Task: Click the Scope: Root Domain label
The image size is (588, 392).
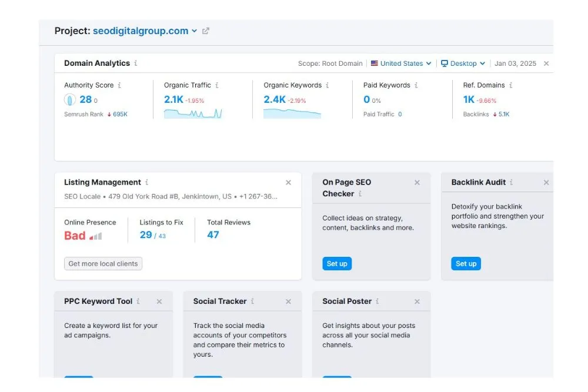Action: coord(330,63)
